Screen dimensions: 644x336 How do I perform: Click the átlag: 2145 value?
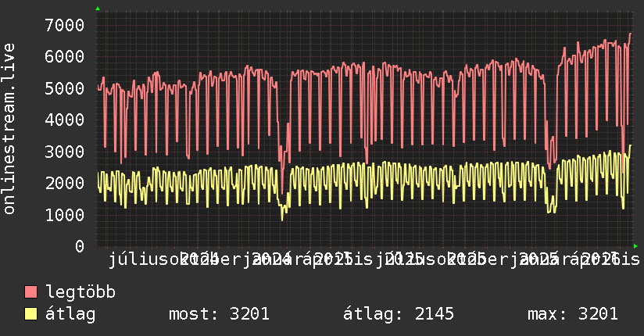coord(399,314)
